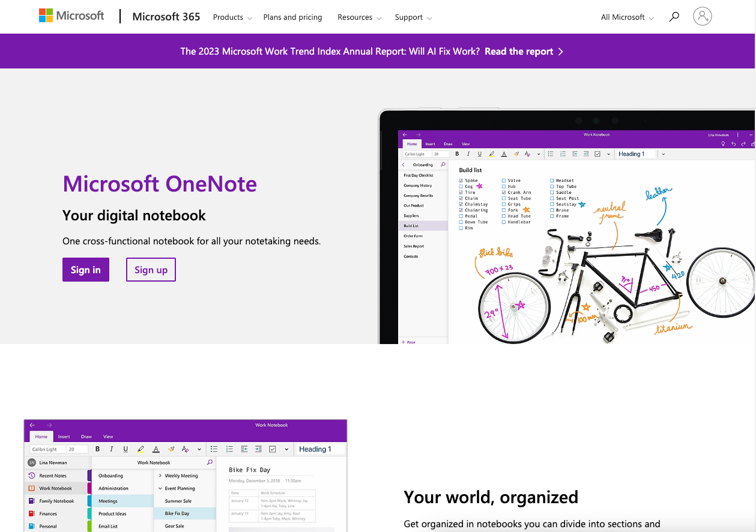The width and height of the screenshot is (756, 532).
Task: Check the Headset checkbox in Build list
Action: point(552,180)
